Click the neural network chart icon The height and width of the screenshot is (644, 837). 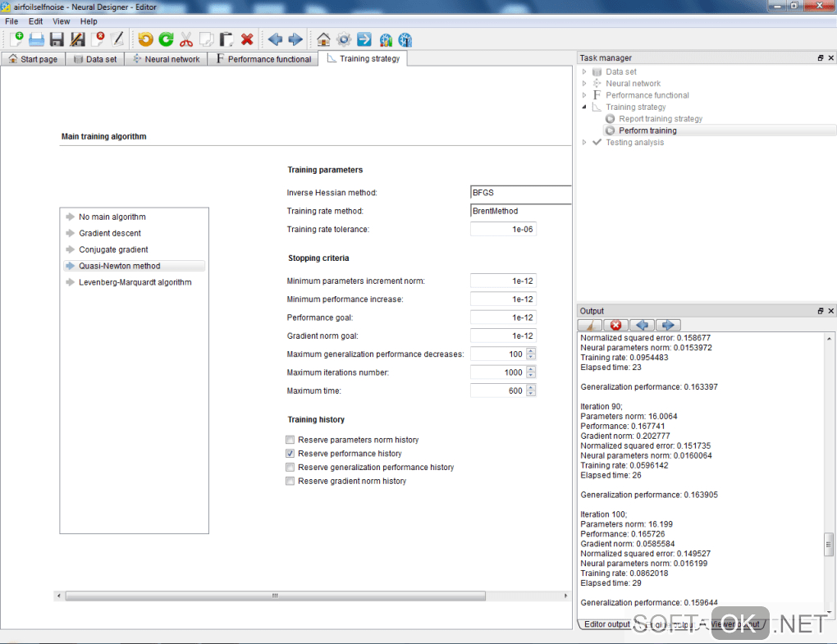tap(386, 39)
